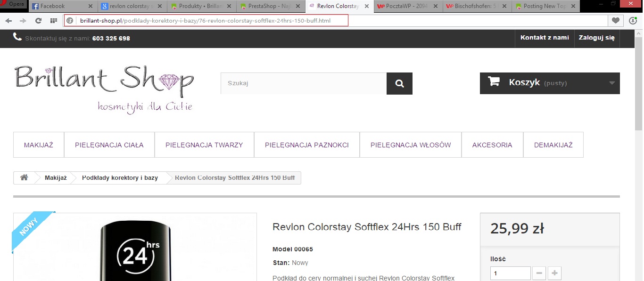Go back with browser back arrow
644x281 pixels.
click(x=9, y=21)
